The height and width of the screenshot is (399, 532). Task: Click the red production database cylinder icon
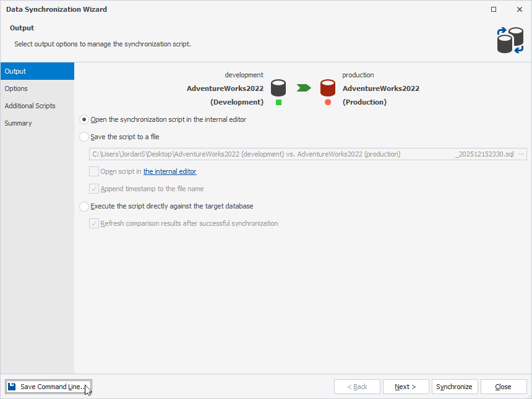point(328,88)
